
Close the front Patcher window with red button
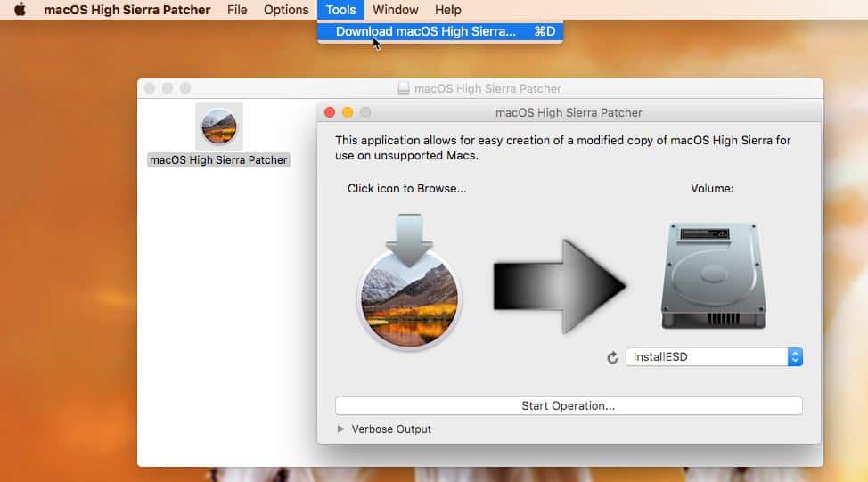pyautogui.click(x=330, y=112)
